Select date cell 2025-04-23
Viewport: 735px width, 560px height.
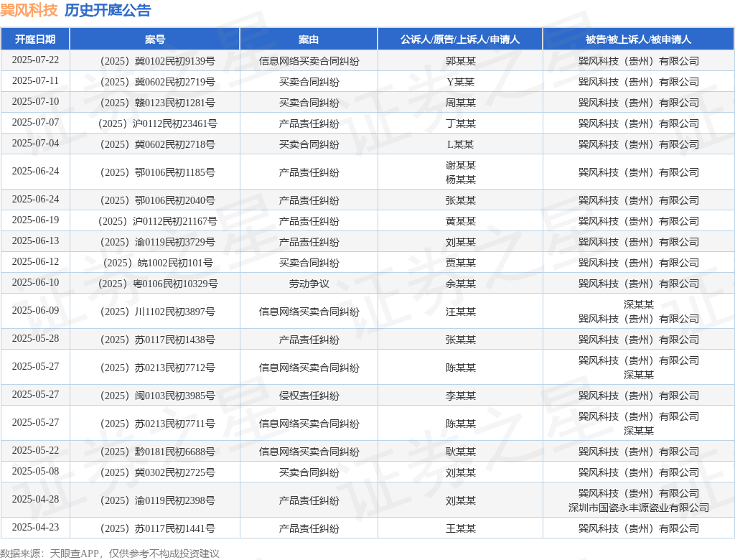pyautogui.click(x=35, y=528)
